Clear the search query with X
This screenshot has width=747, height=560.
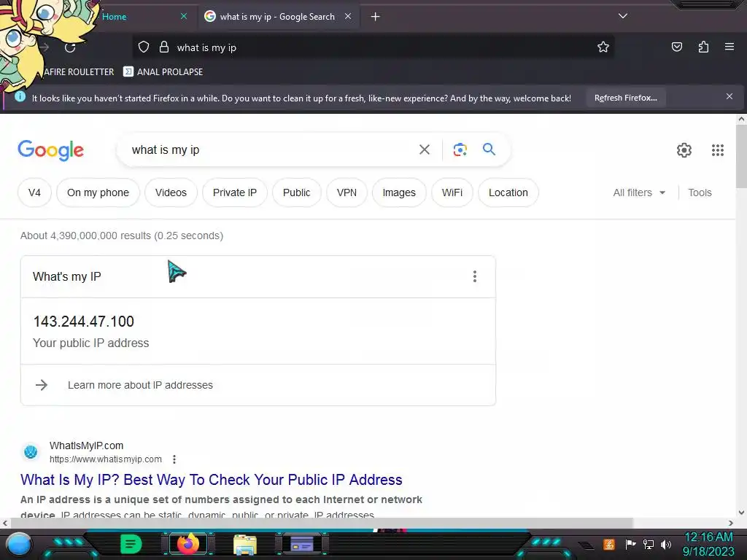425,149
